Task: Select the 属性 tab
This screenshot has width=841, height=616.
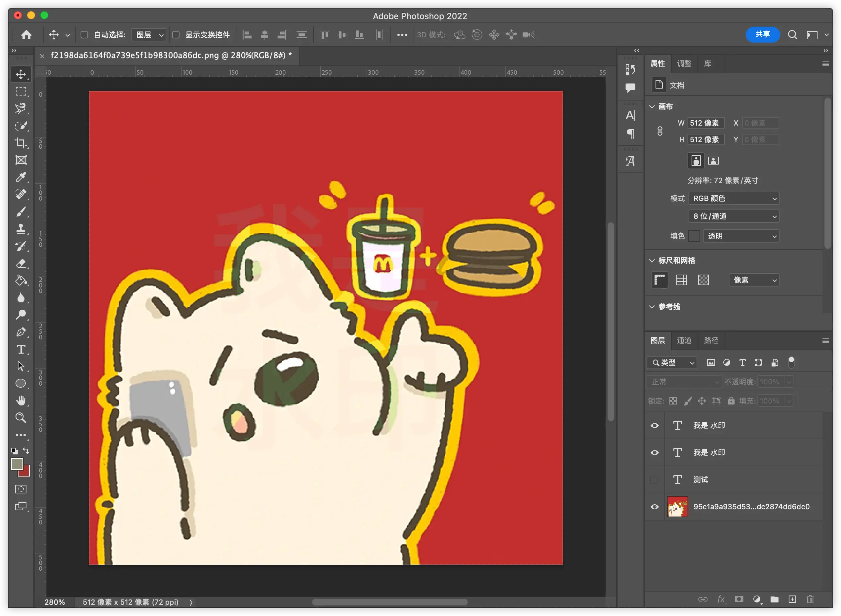Action: coord(658,64)
